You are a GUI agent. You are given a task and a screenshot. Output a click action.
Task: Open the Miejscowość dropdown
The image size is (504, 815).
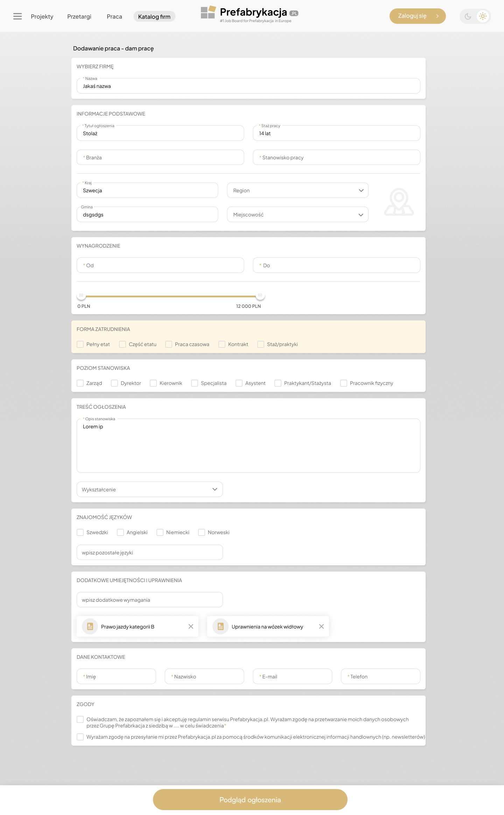point(297,214)
